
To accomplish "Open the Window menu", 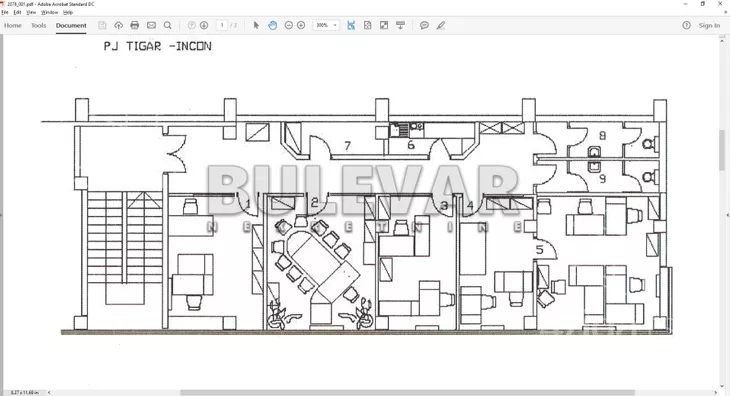I will coord(49,12).
